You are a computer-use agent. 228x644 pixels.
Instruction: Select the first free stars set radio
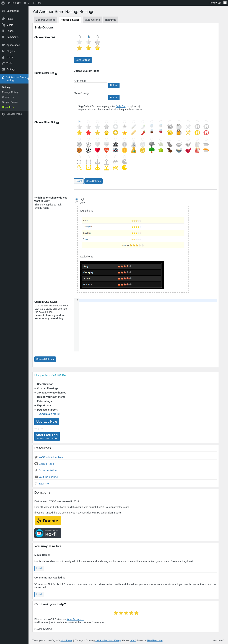coord(79,37)
